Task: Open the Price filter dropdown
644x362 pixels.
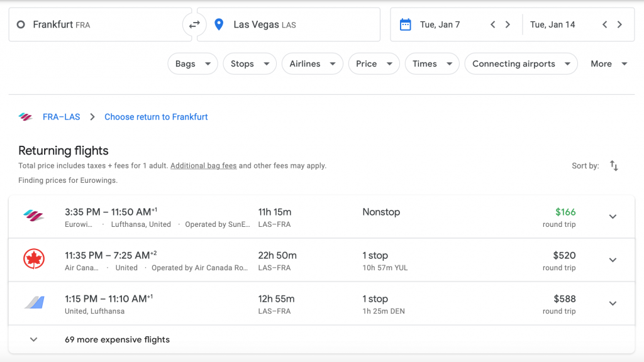Action: (374, 63)
